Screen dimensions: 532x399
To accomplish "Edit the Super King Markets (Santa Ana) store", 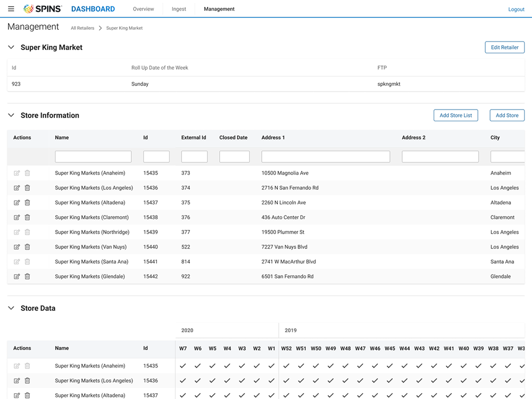I will click(16, 262).
